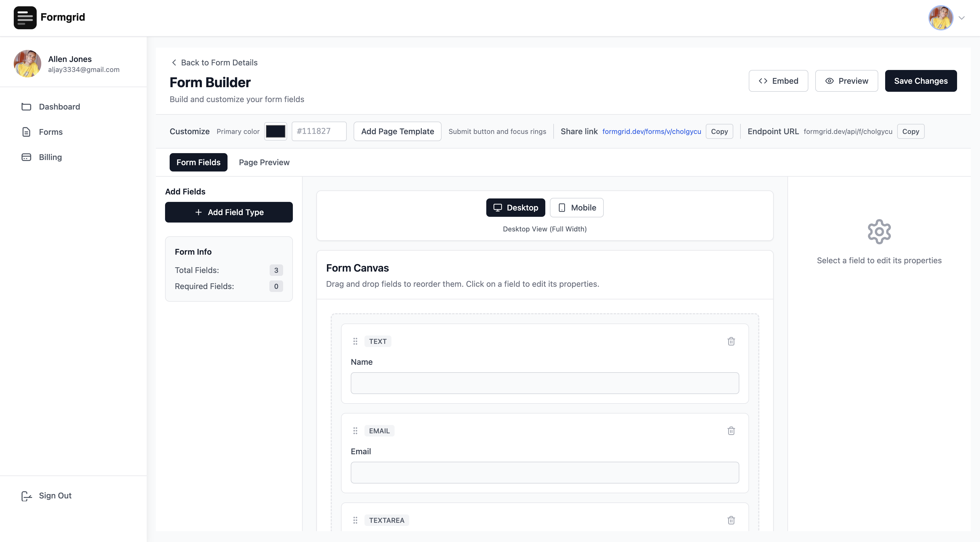Grab the drag handle of TEXT field
Screen dimensions: 980x542
coord(355,341)
